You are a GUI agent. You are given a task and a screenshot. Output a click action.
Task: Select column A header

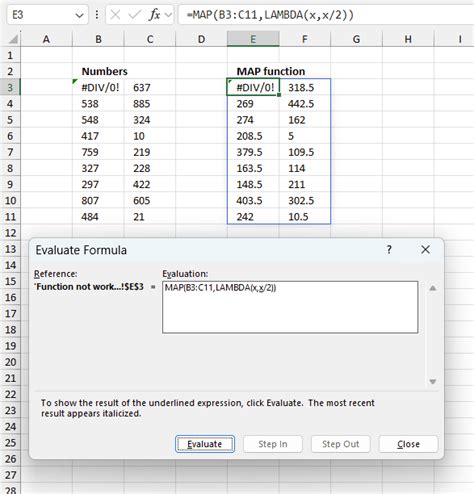[46, 39]
